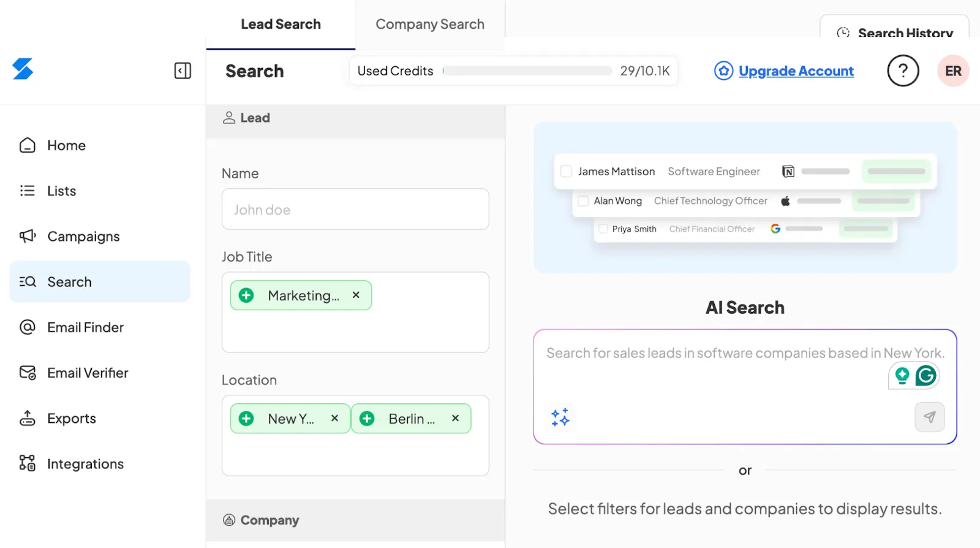Image resolution: width=980 pixels, height=548 pixels.
Task: Click the green lightbulb icon in AI search
Action: (902, 375)
